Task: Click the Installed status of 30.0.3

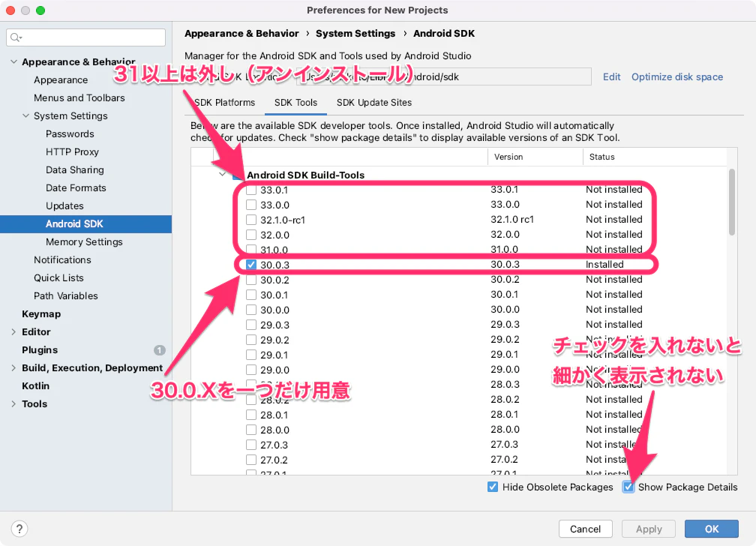Action: pyautogui.click(x=604, y=264)
